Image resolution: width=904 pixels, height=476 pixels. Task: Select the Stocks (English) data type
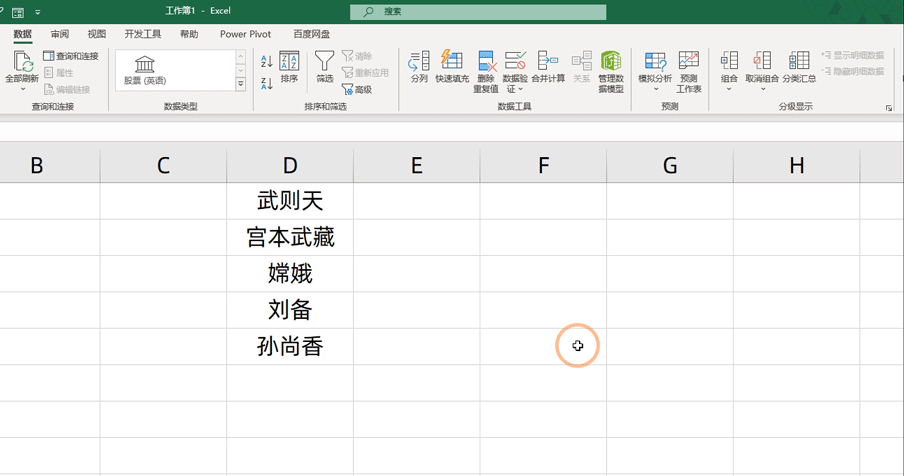(145, 70)
